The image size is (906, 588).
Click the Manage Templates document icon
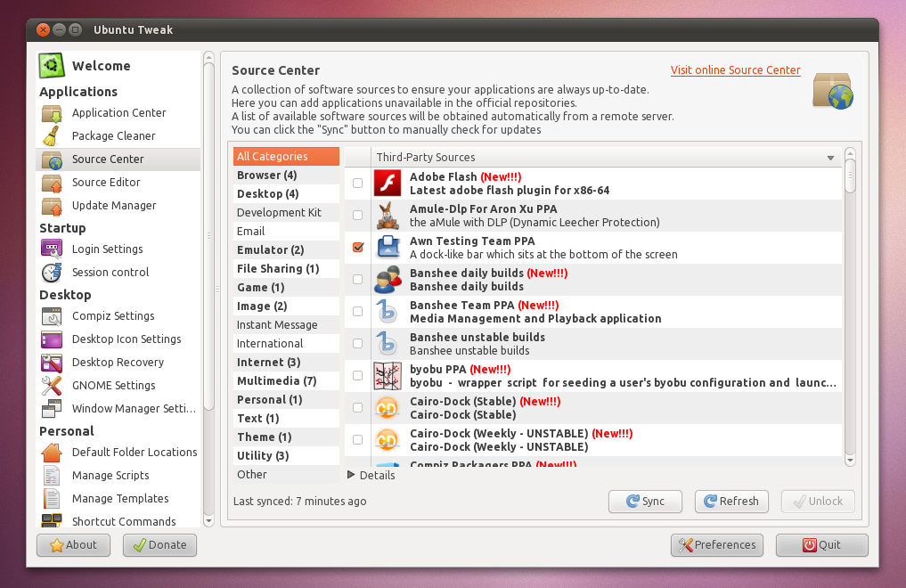52,499
